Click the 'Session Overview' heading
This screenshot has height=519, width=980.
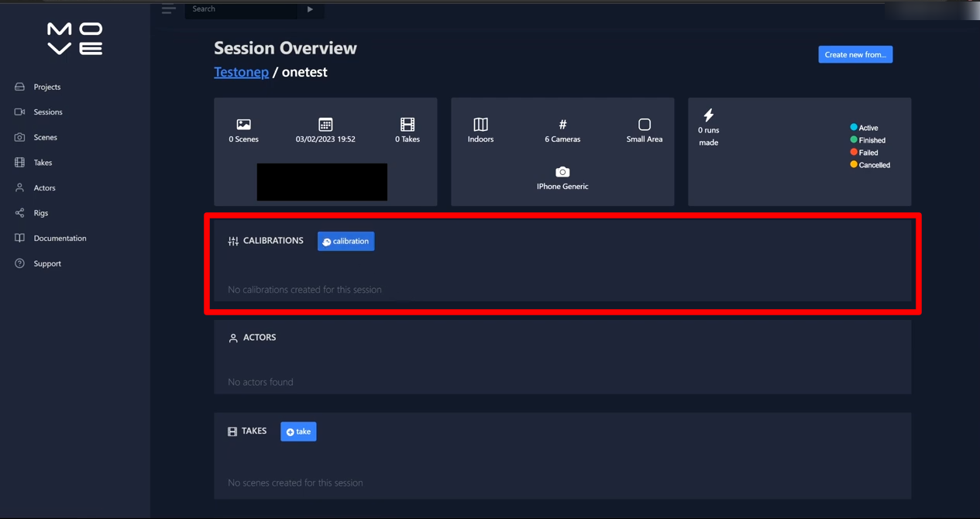(285, 48)
